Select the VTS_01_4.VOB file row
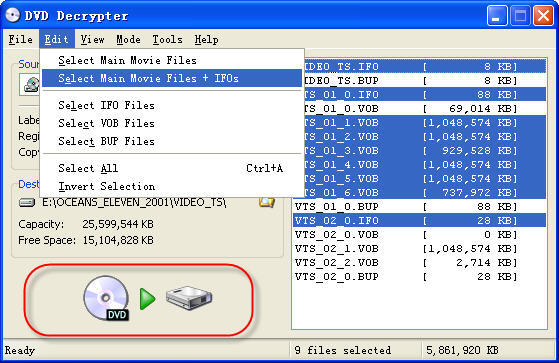This screenshot has width=559, height=363. pos(425,165)
